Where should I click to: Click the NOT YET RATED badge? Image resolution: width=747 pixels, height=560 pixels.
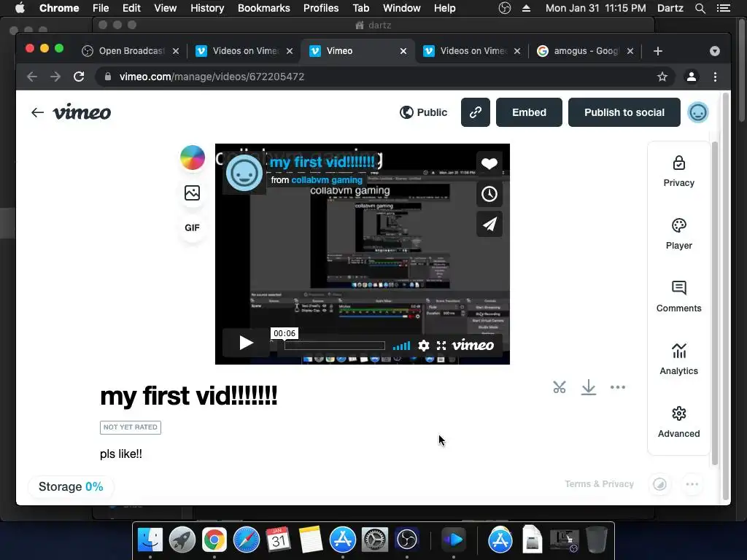[x=131, y=427]
